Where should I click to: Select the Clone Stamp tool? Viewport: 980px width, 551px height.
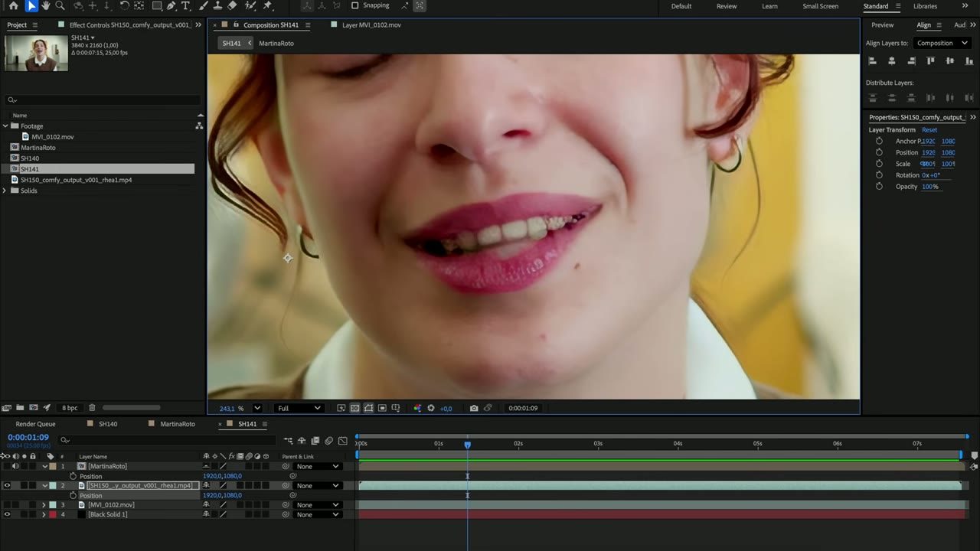pyautogui.click(x=218, y=5)
